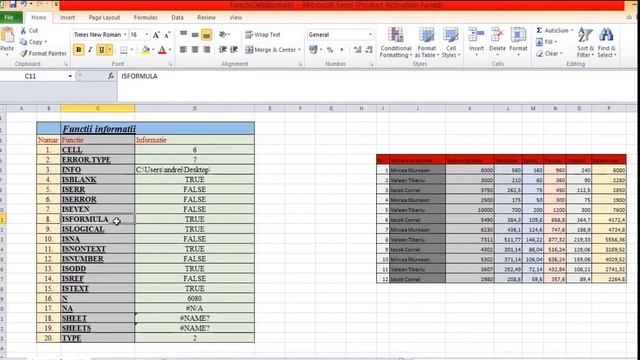
Task: Increase font size with Grow Font
Action: coord(156,35)
